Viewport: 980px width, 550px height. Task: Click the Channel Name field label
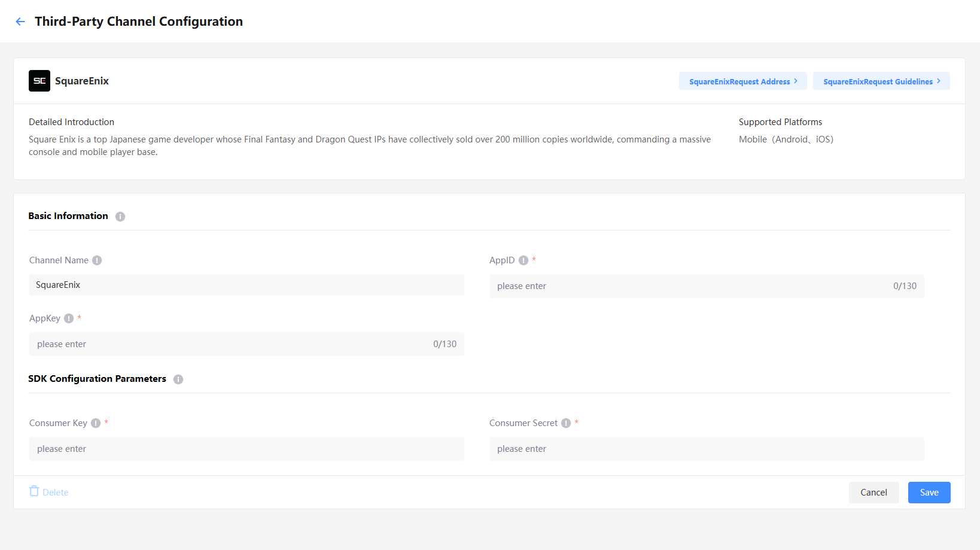(x=59, y=260)
